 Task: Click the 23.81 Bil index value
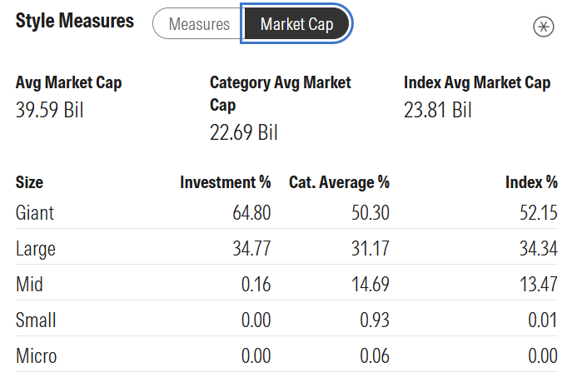tap(438, 110)
